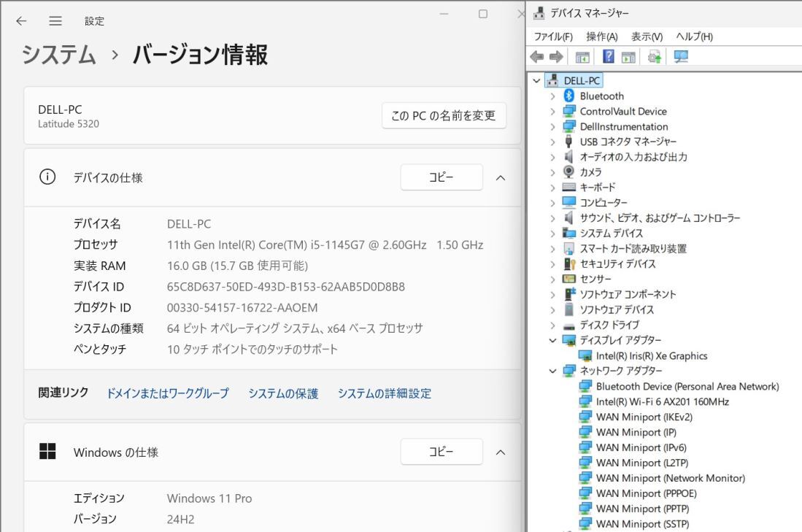The height and width of the screenshot is (532, 802).
Task: Open the 操作(A) menu
Action: coord(602,36)
